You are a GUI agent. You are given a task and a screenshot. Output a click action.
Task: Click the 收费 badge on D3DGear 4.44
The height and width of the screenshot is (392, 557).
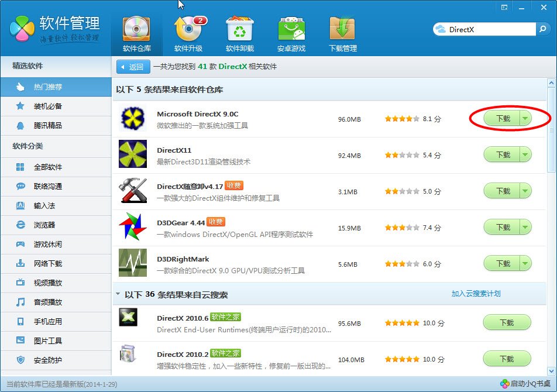(216, 222)
